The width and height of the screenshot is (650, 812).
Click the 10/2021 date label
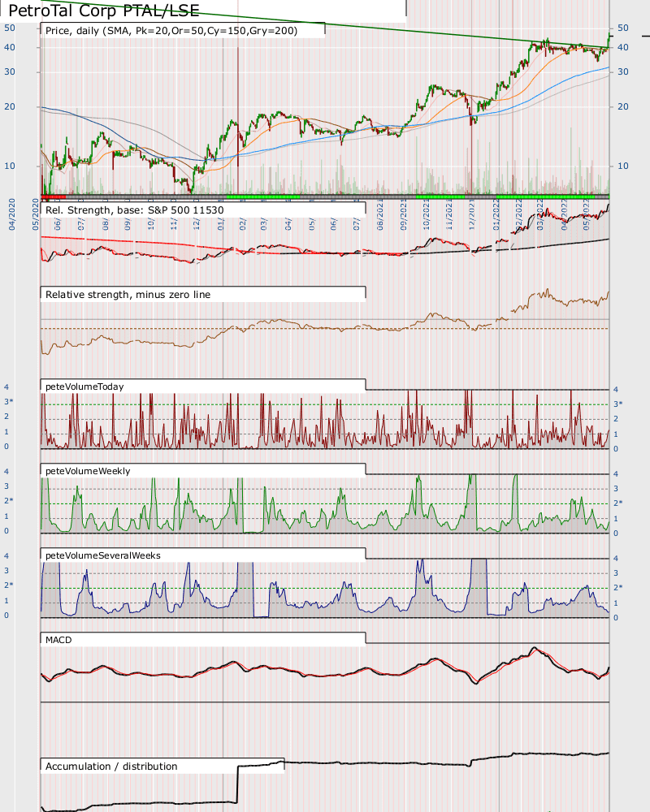coord(426,214)
